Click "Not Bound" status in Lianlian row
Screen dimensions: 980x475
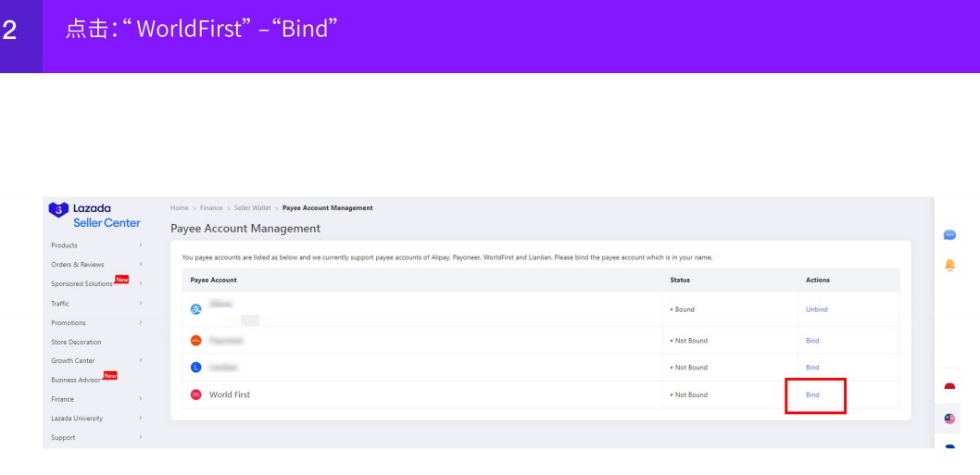(x=691, y=368)
